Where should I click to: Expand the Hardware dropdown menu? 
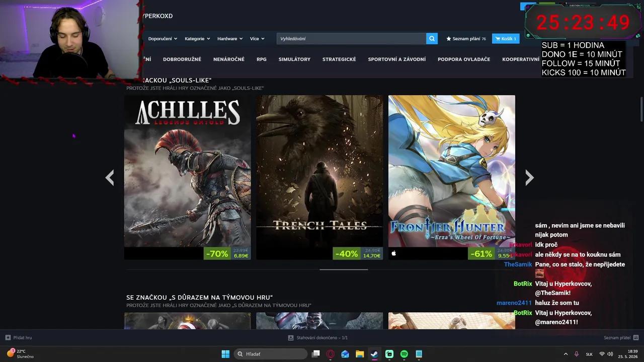tap(230, 39)
